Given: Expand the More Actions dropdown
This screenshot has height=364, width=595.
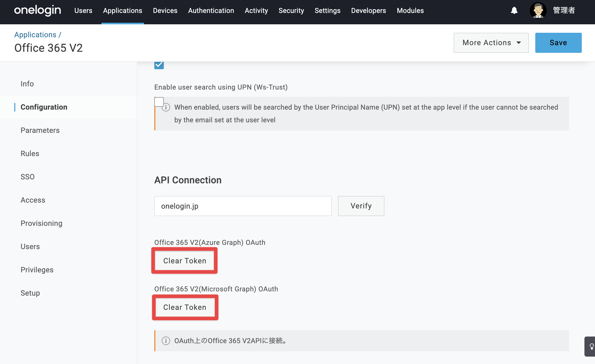Looking at the screenshot, I should point(491,43).
